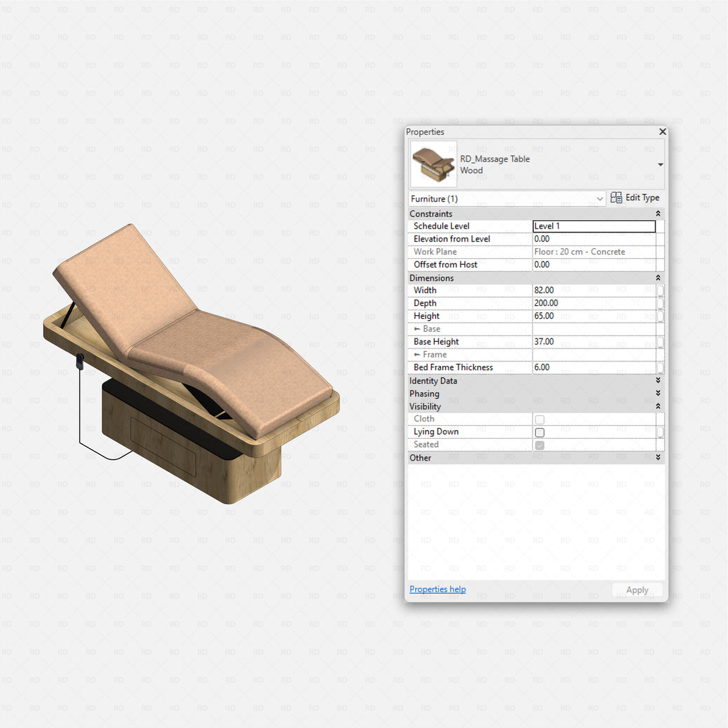Image resolution: width=728 pixels, height=728 pixels.
Task: Open the RD_Massage Table type selector arrow
Action: 660,164
